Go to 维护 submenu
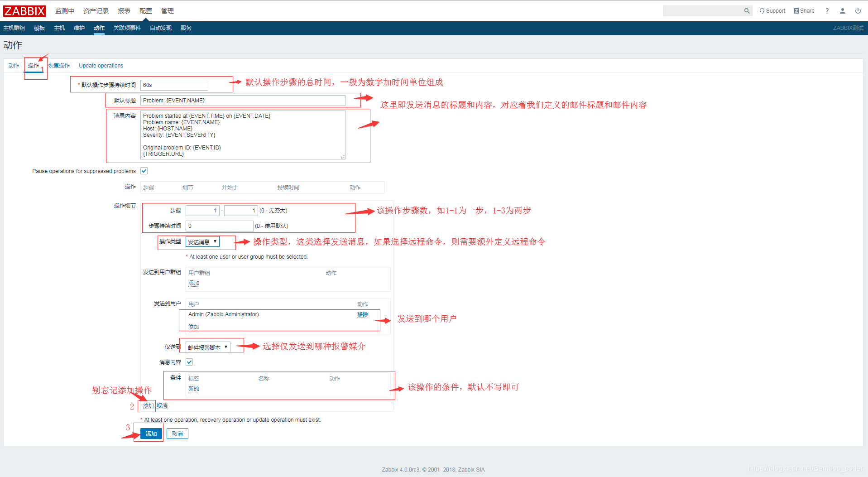 (79, 28)
